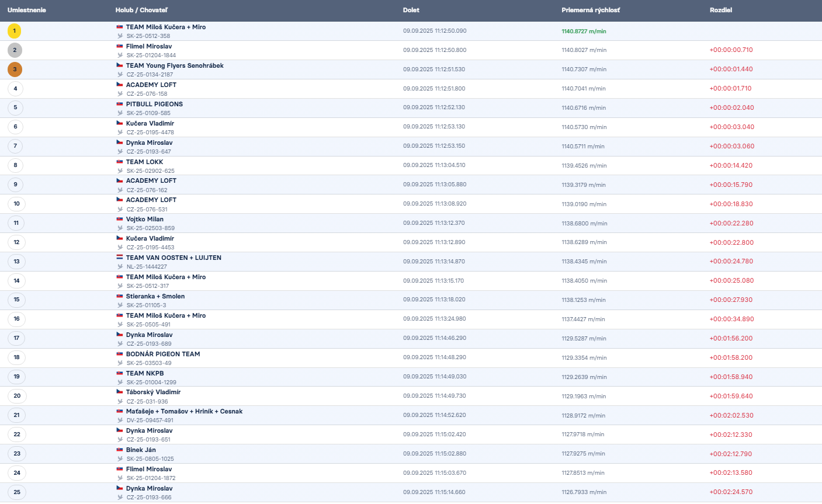Click the green speed value 1140.8727 m/min
Viewport: 822px width, 504px height.
[x=584, y=32]
